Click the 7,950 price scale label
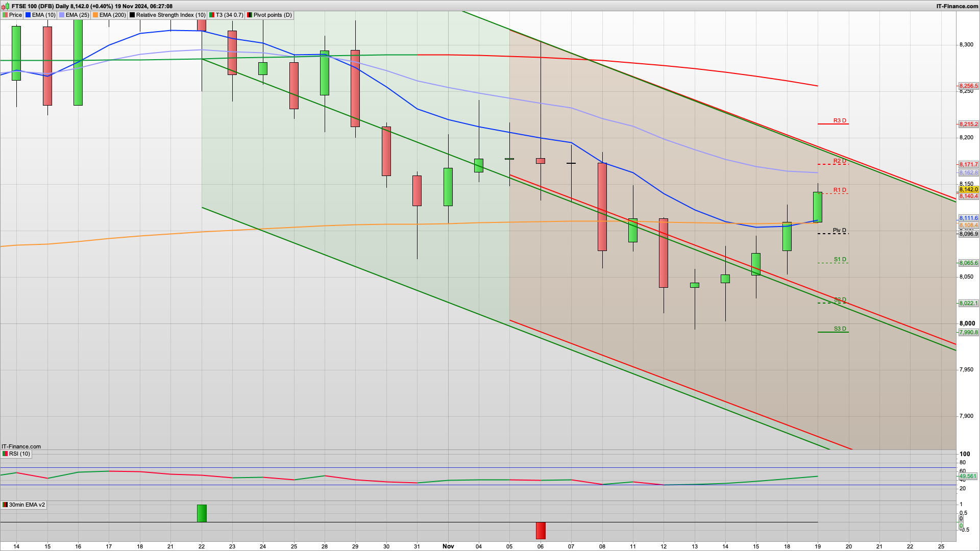This screenshot has height=551, width=980. (967, 370)
